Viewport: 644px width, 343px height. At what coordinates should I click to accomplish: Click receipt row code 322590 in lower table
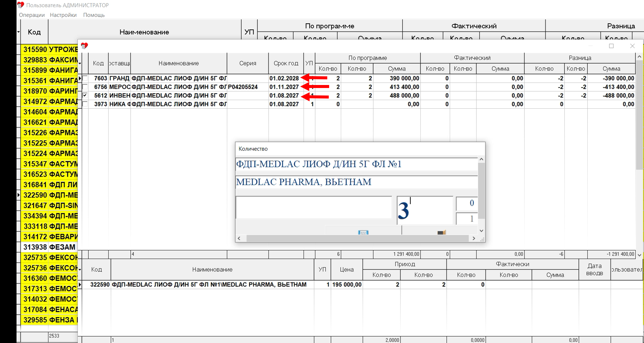pyautogui.click(x=100, y=285)
